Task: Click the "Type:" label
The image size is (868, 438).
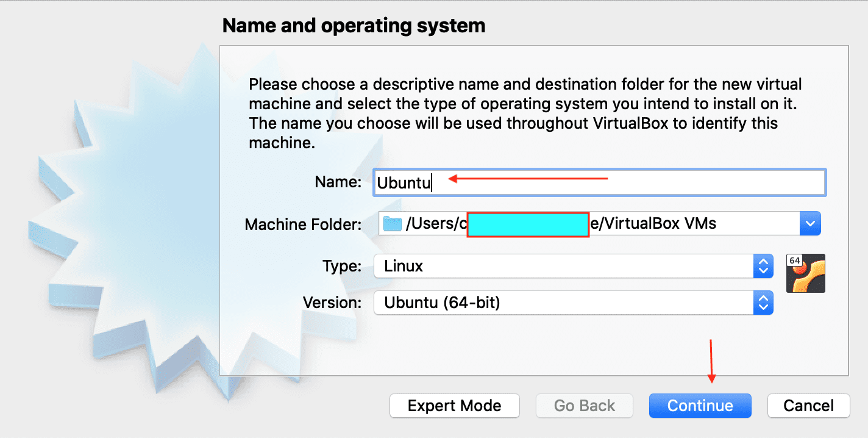Action: click(342, 266)
